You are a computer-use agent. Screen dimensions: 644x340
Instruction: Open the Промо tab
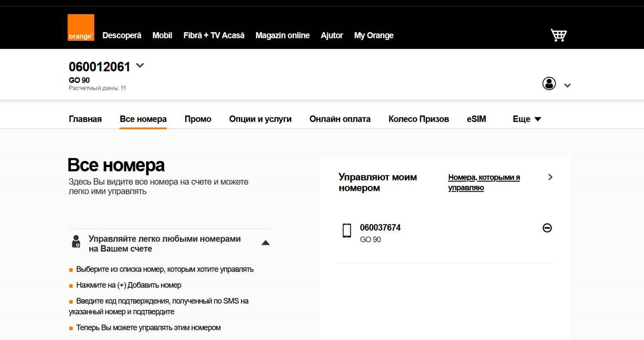tap(198, 119)
